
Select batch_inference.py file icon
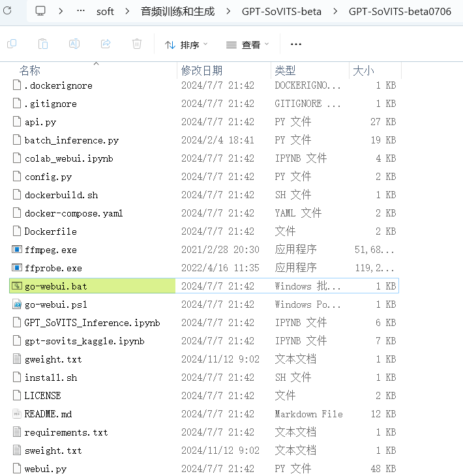click(x=17, y=140)
